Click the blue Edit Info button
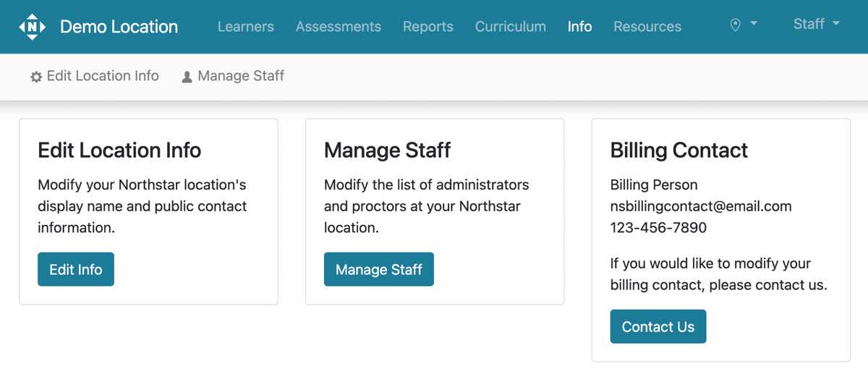This screenshot has width=868, height=382. [x=76, y=269]
